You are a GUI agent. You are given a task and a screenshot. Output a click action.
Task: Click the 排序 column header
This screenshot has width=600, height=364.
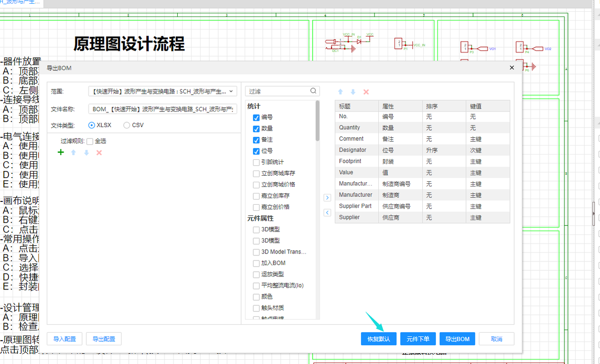click(444, 106)
